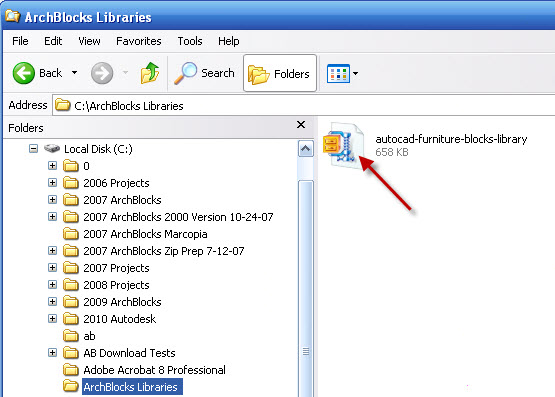Expand the 2007 Projects folder node
Viewport: 555px width, 397px height.
pyautogui.click(x=52, y=267)
